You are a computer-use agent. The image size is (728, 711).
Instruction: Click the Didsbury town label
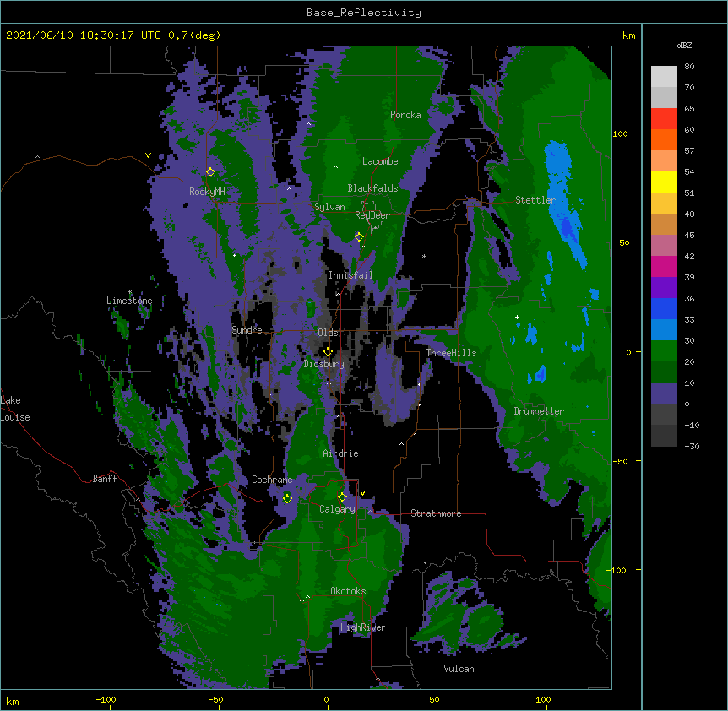point(324,364)
